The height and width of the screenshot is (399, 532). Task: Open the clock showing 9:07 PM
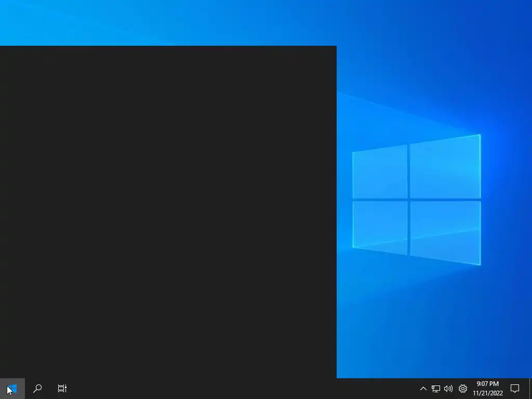point(487,389)
